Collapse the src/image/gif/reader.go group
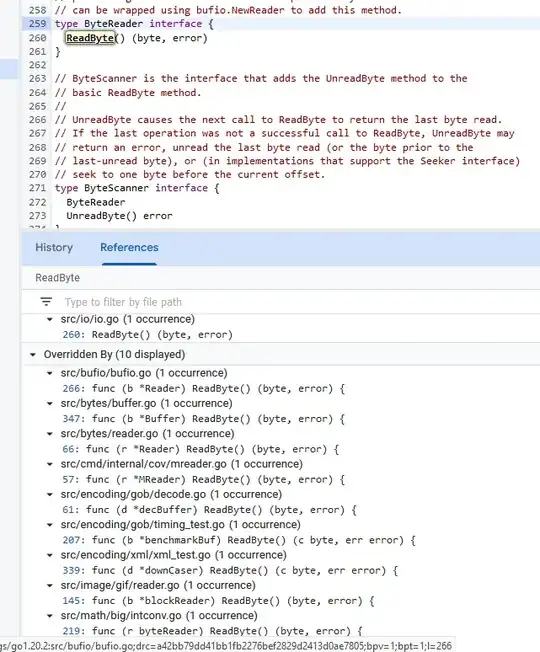 (x=50, y=585)
